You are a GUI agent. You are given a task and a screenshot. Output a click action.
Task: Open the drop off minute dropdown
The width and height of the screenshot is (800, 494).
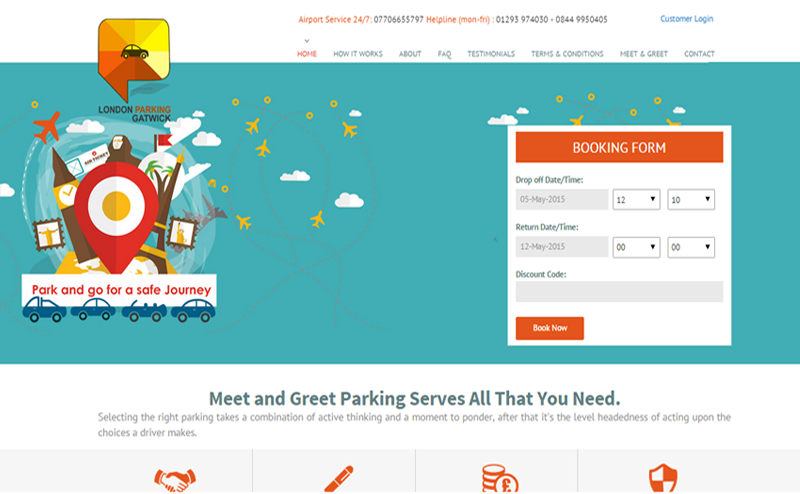click(691, 200)
